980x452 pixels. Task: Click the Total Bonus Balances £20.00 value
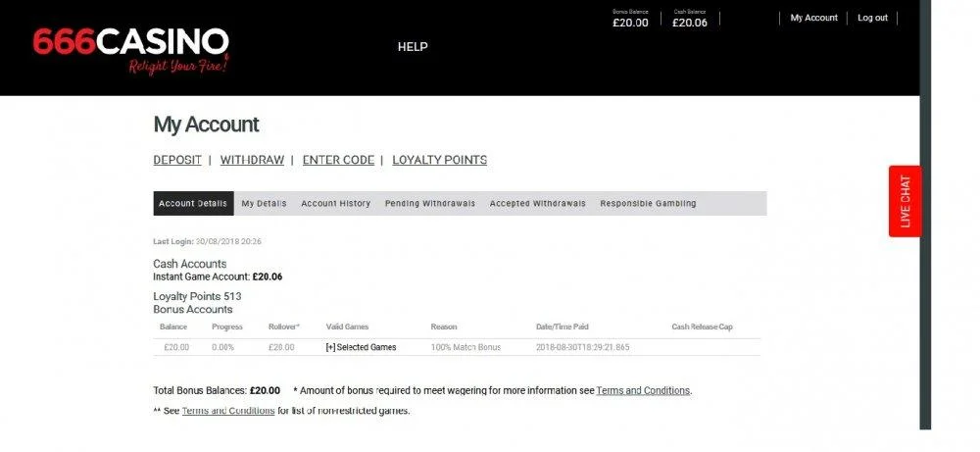pos(265,391)
